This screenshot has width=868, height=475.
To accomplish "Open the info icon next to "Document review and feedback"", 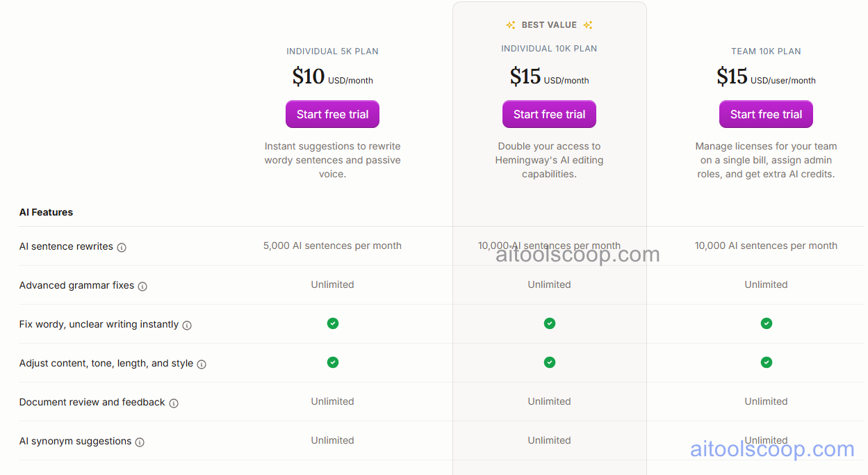I will 173,403.
